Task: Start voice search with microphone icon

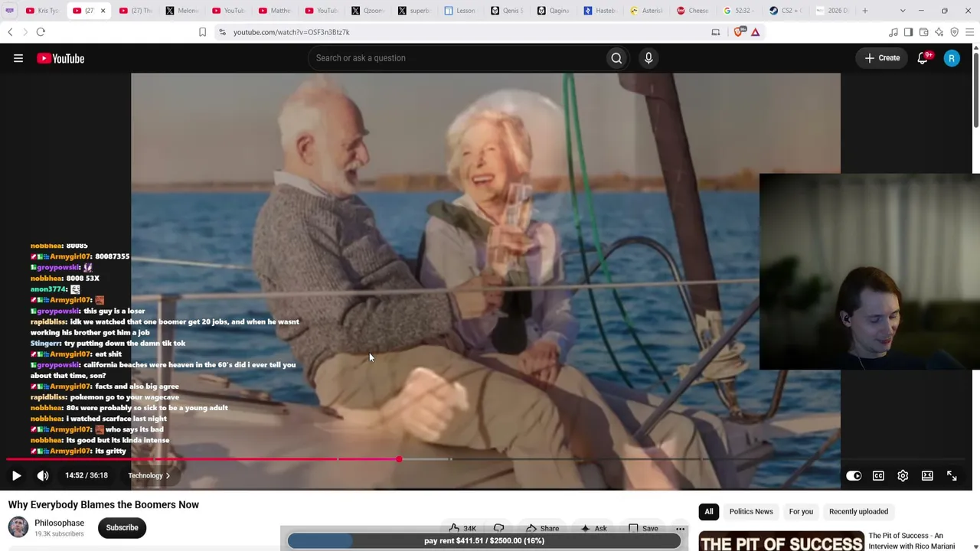Action: 648,58
